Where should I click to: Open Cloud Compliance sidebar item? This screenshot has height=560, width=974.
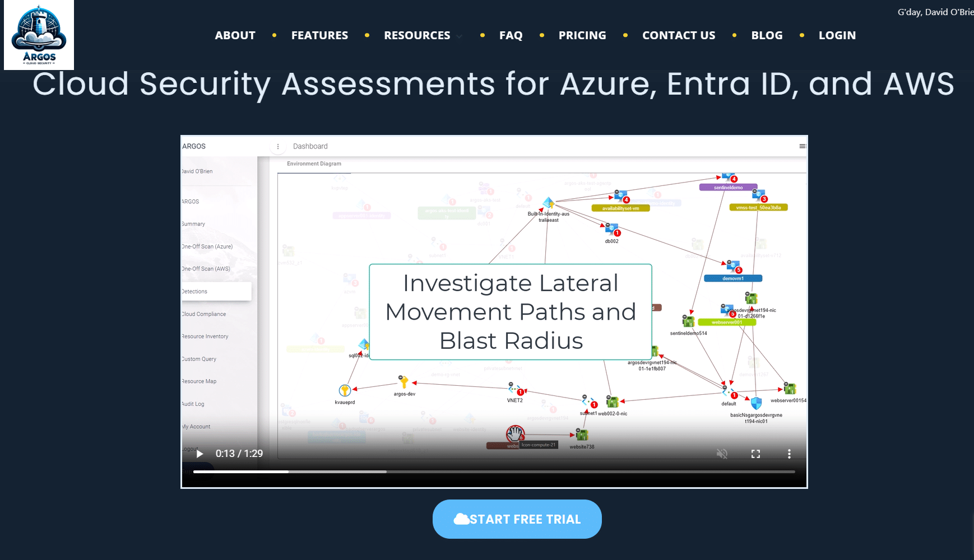click(x=203, y=314)
